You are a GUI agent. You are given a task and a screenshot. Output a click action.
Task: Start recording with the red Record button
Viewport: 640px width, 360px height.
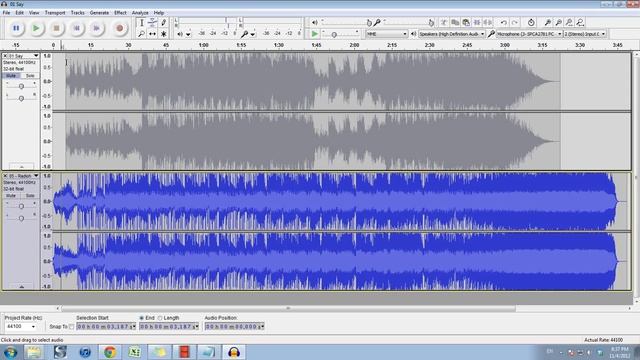[120, 28]
